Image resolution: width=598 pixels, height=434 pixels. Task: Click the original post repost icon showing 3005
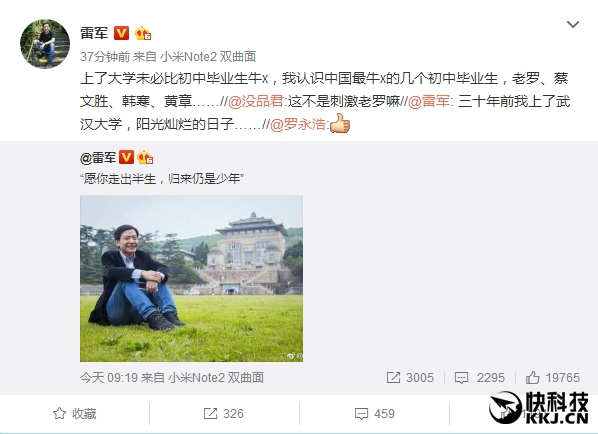click(410, 378)
